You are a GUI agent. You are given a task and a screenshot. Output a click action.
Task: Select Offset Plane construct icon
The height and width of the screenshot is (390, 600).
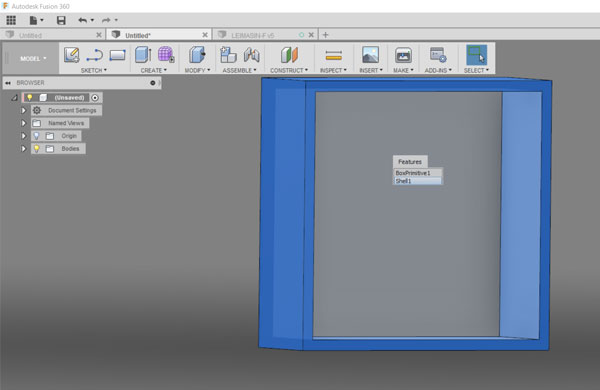(x=289, y=55)
